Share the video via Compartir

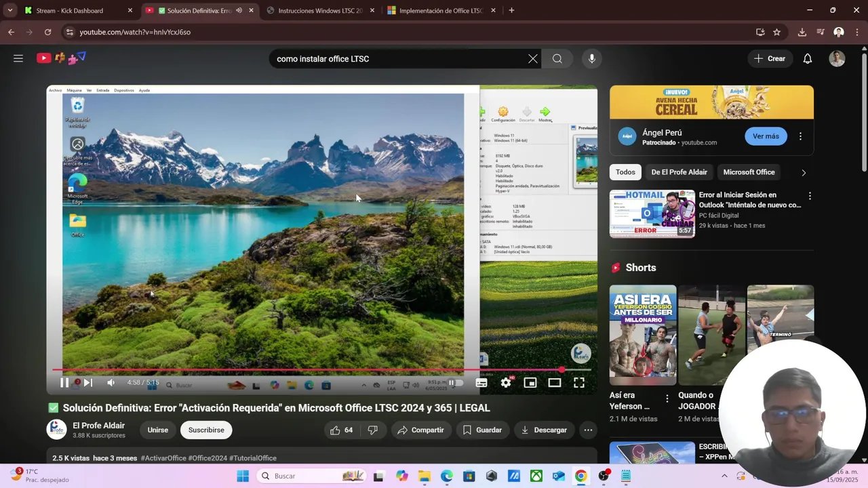[x=421, y=430]
